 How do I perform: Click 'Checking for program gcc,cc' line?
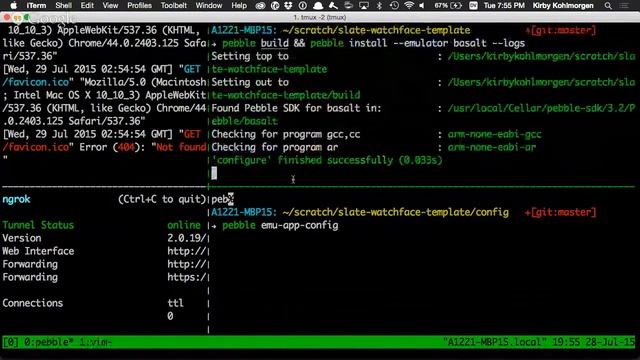[x=286, y=134]
